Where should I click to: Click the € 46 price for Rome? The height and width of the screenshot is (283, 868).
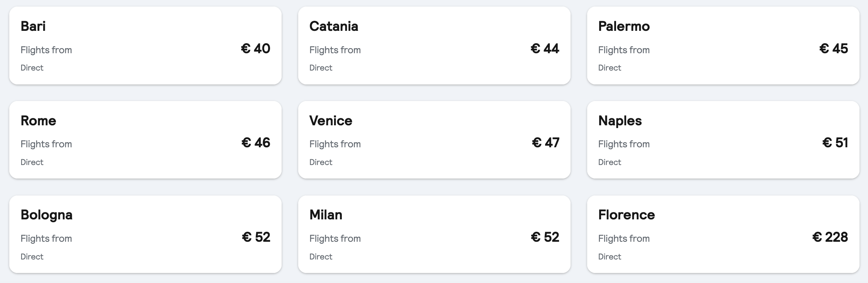tap(256, 143)
